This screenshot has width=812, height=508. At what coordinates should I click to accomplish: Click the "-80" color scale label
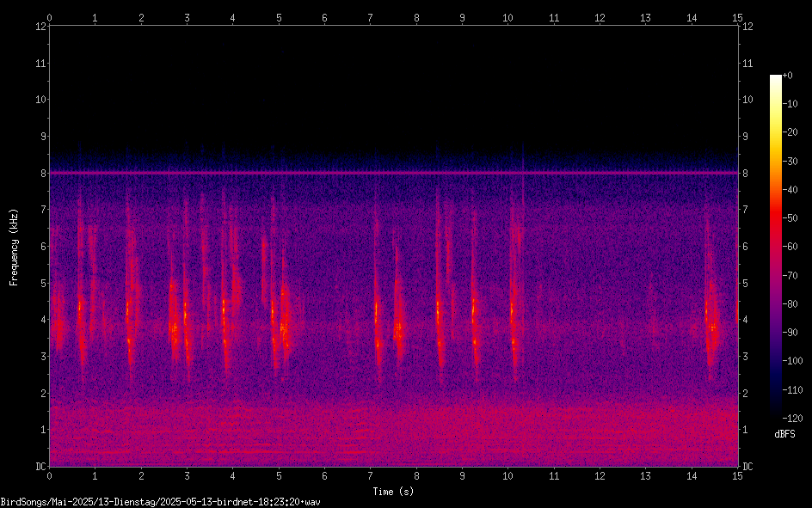point(790,304)
